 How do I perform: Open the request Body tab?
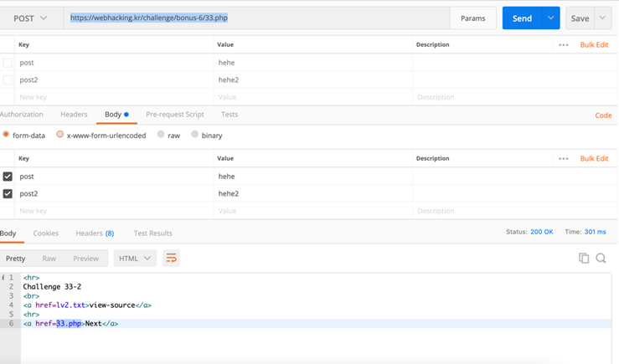click(x=116, y=115)
